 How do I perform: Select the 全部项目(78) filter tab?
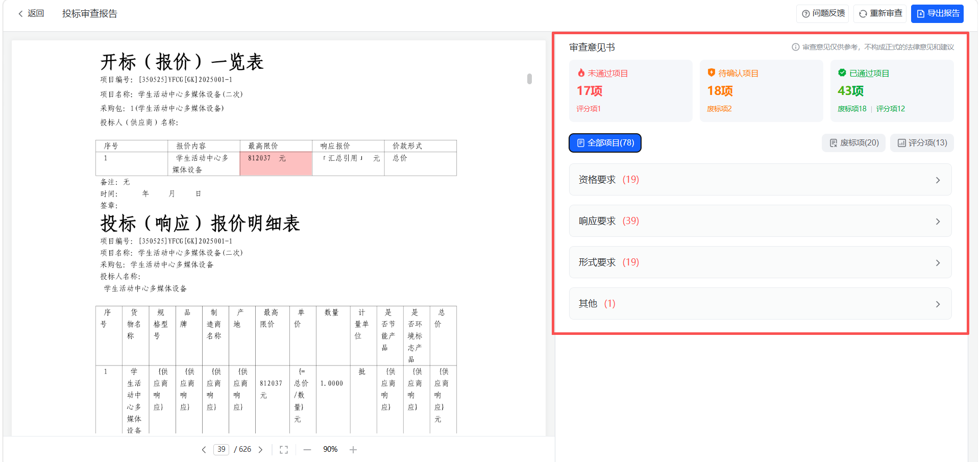(605, 143)
